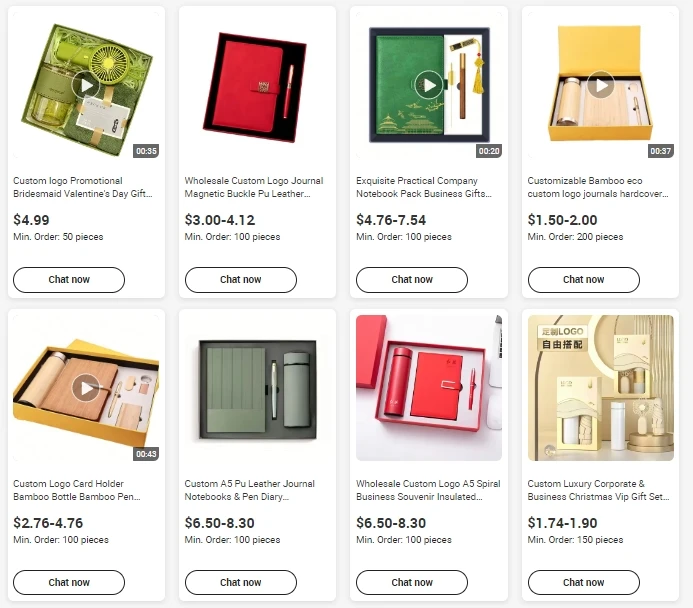Play video on green bridesmaid gift set

(x=86, y=85)
